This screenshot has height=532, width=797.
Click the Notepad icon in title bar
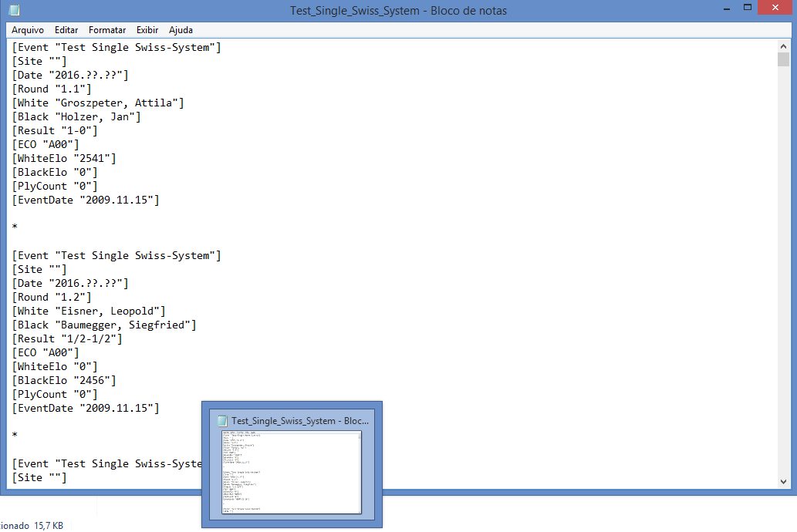(x=14, y=11)
